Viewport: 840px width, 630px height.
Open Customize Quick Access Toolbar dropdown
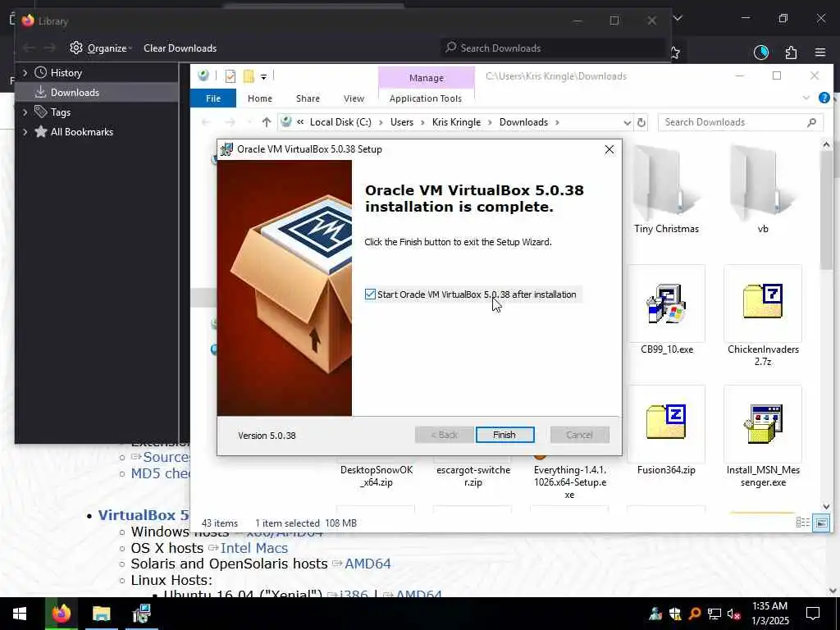(x=263, y=77)
